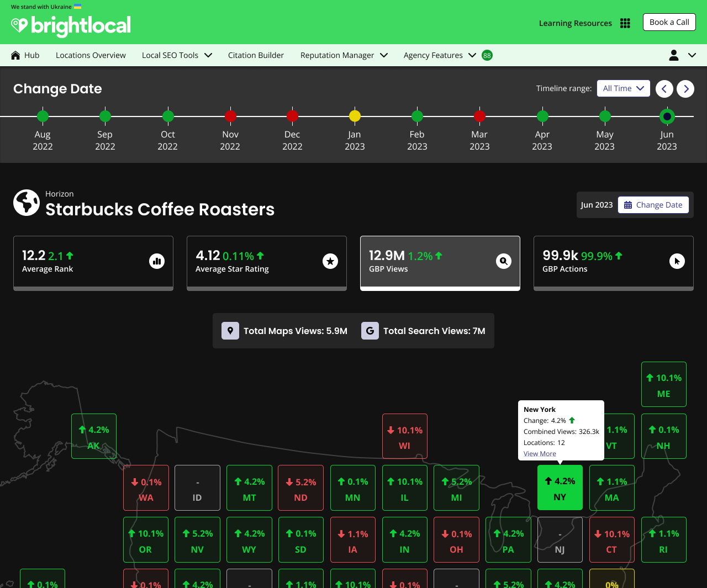
Task: Click the ND state tile
Action: tap(301, 488)
